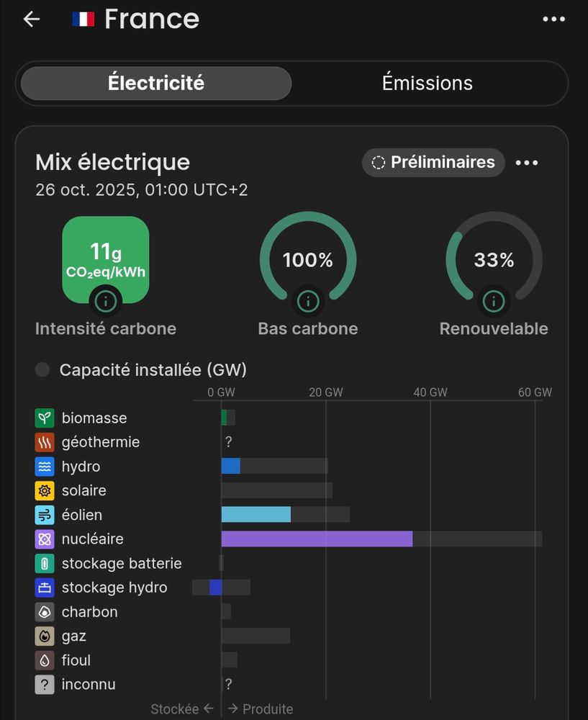Open the top-right three-dot menu

tap(553, 19)
